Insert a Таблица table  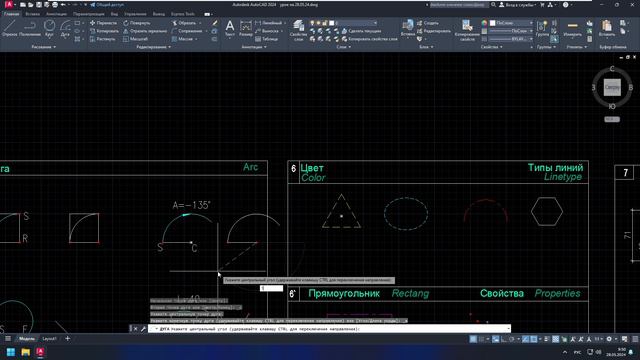[x=267, y=39]
